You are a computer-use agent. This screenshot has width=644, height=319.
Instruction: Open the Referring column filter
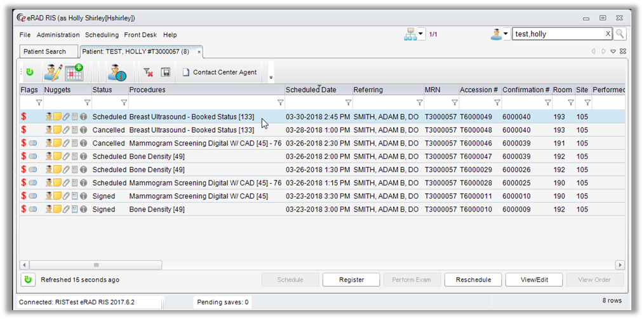(x=419, y=102)
